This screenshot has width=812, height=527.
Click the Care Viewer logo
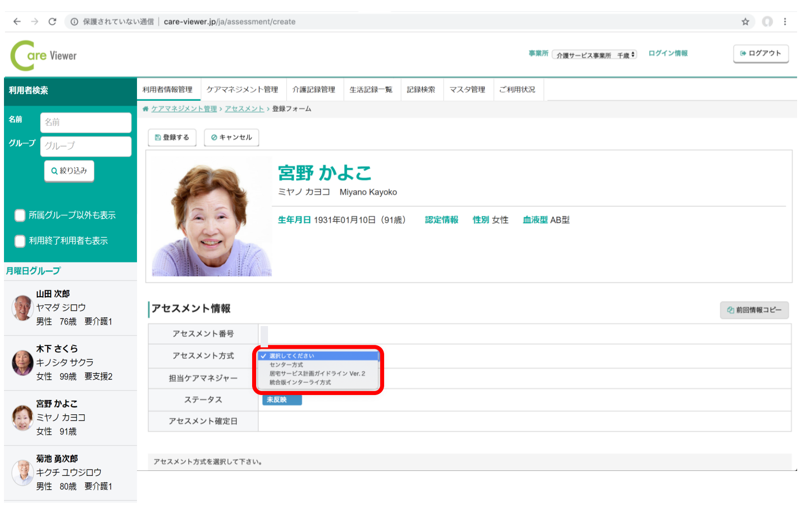click(44, 56)
